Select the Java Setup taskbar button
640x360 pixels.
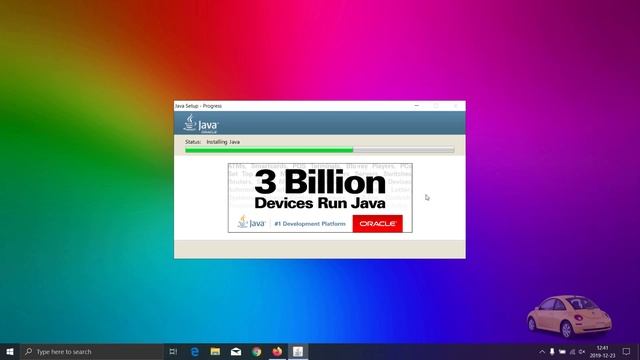298,351
